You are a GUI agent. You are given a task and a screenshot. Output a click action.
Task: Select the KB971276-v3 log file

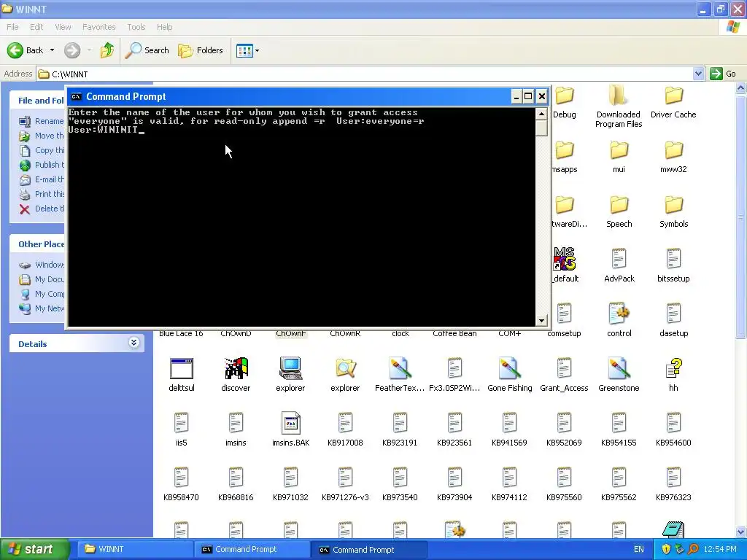(345, 478)
